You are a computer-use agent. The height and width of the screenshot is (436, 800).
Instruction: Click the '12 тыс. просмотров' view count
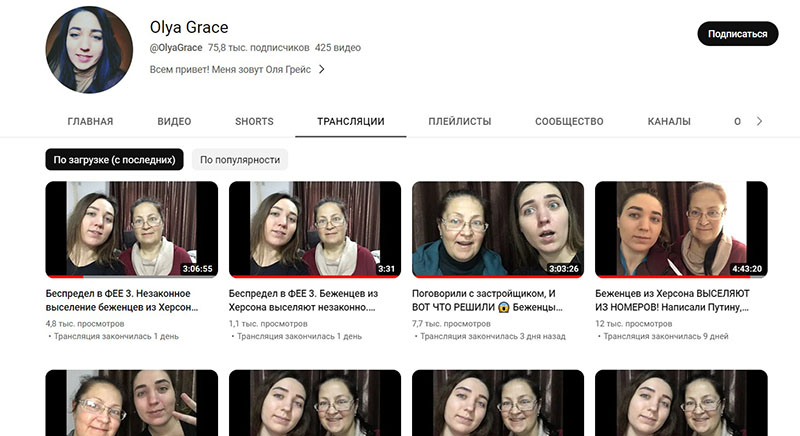634,323
